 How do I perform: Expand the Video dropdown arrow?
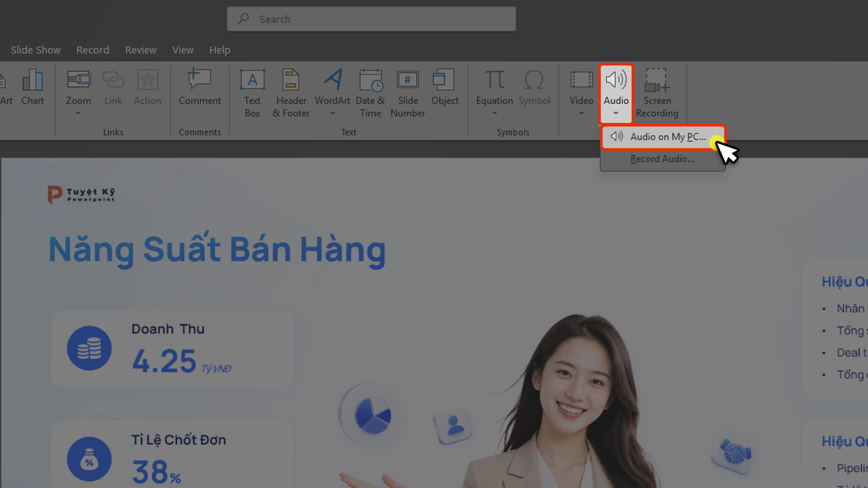581,113
